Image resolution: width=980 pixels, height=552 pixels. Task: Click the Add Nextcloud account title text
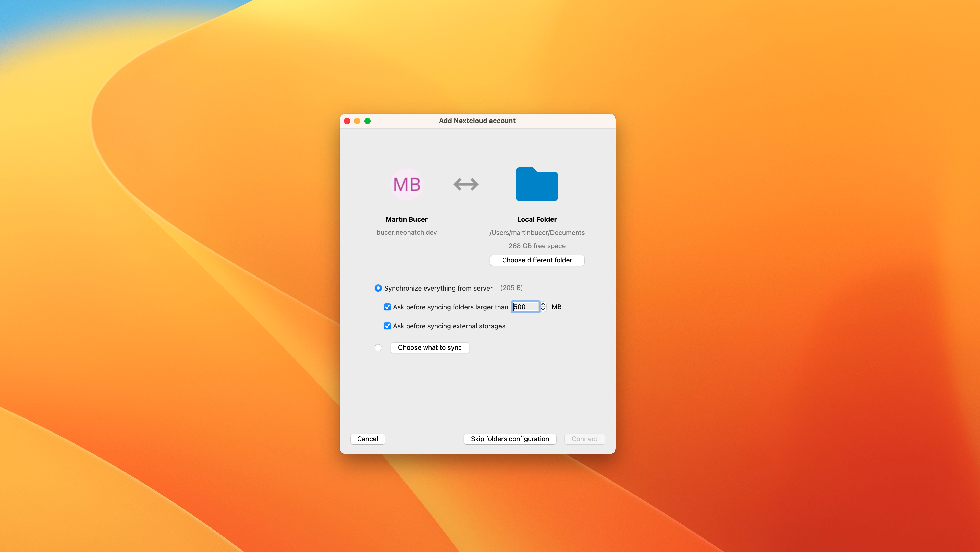pyautogui.click(x=477, y=121)
